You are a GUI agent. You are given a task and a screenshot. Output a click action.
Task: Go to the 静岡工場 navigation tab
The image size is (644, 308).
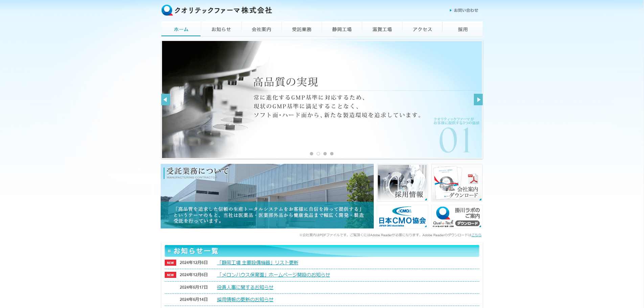(x=342, y=29)
